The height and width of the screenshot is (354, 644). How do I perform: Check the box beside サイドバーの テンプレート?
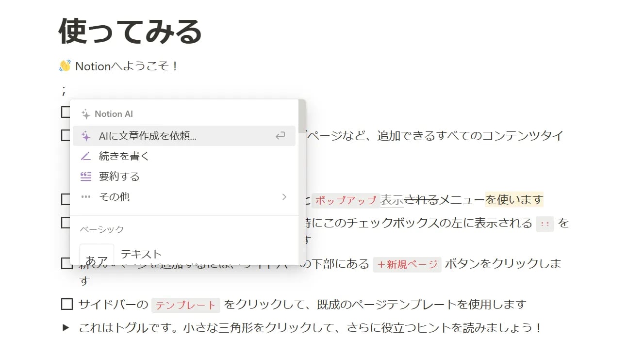point(66,305)
